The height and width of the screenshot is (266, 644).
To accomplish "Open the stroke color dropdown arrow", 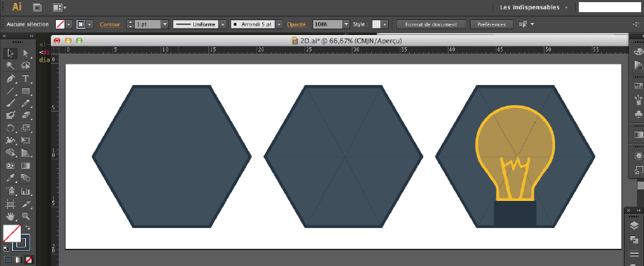I will [x=90, y=24].
